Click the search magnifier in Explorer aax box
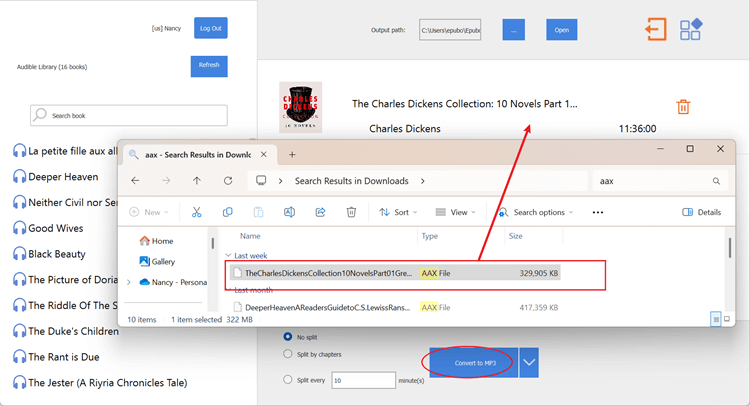750x406 pixels. (716, 181)
